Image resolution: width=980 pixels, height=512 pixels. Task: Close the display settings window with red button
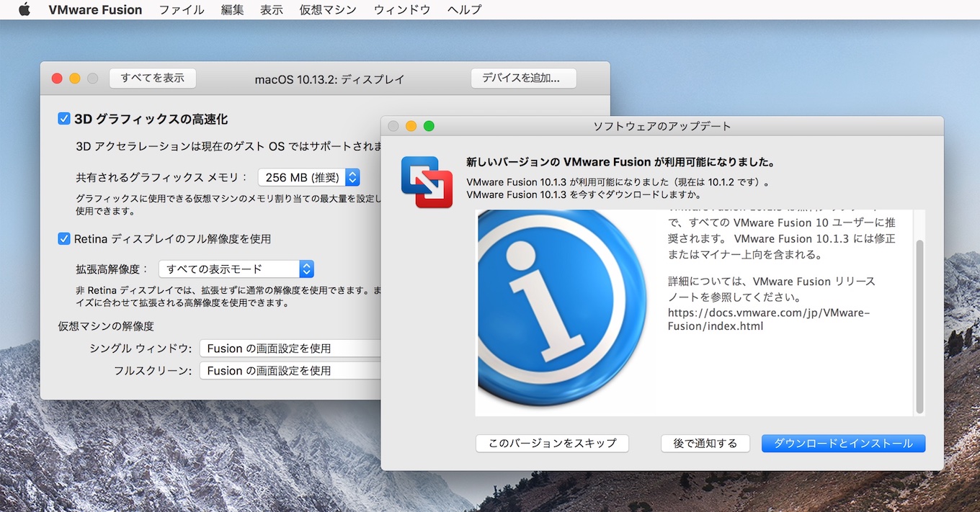coord(57,78)
